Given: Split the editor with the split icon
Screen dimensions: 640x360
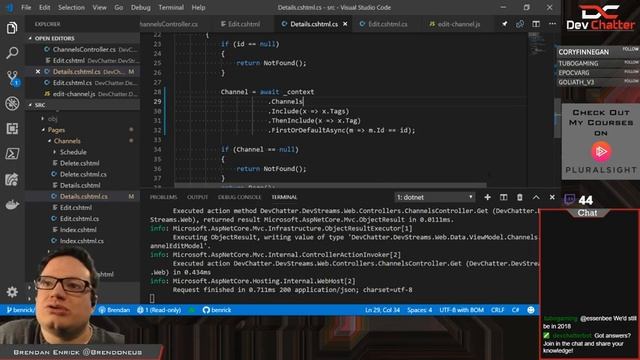Looking at the screenshot, I should [x=536, y=24].
